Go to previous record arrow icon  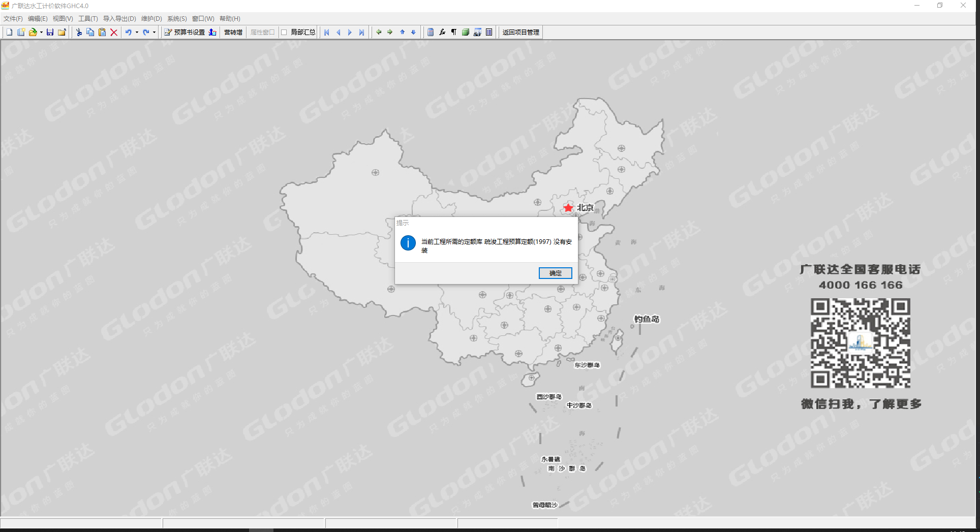point(339,32)
